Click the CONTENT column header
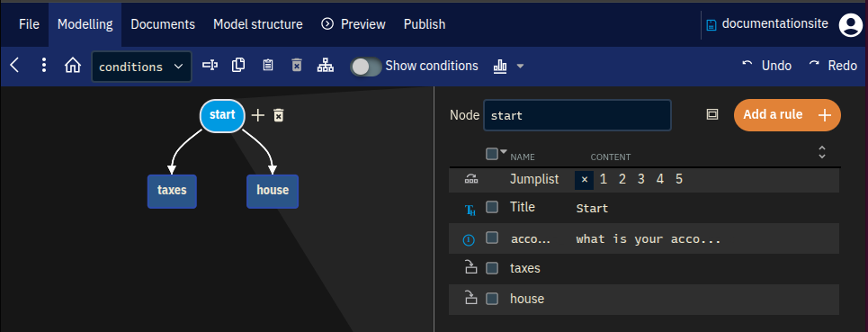This screenshot has width=868, height=332. pos(610,157)
